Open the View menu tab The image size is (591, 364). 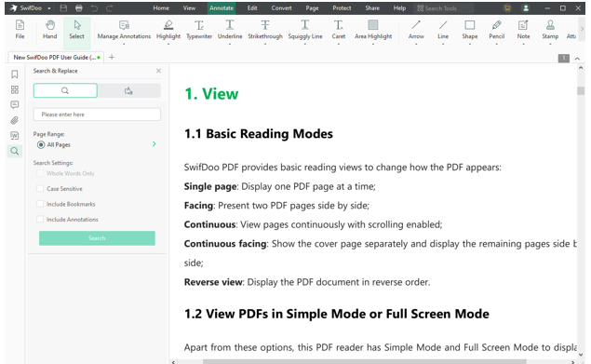coord(189,8)
